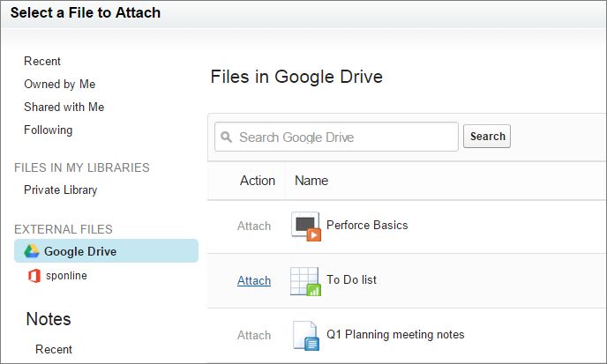Select sponline external source
This screenshot has width=607, height=364.
click(66, 275)
